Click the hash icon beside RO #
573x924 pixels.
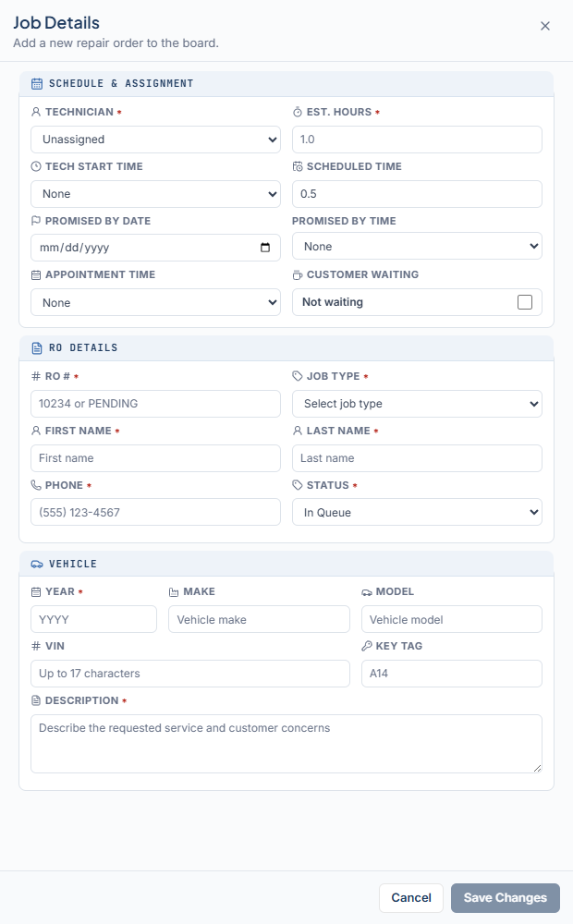36,376
